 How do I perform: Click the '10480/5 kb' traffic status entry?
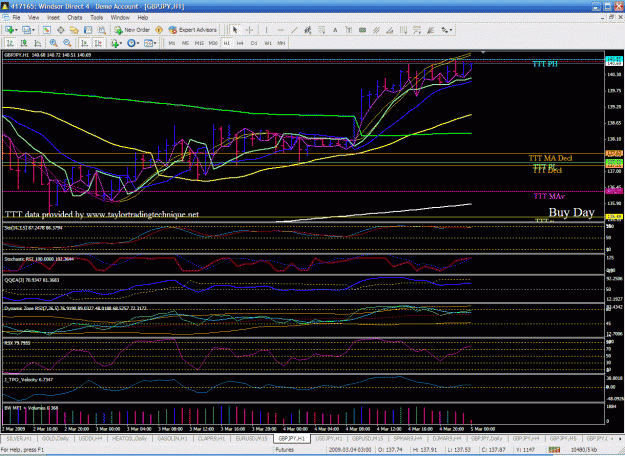[x=584, y=450]
